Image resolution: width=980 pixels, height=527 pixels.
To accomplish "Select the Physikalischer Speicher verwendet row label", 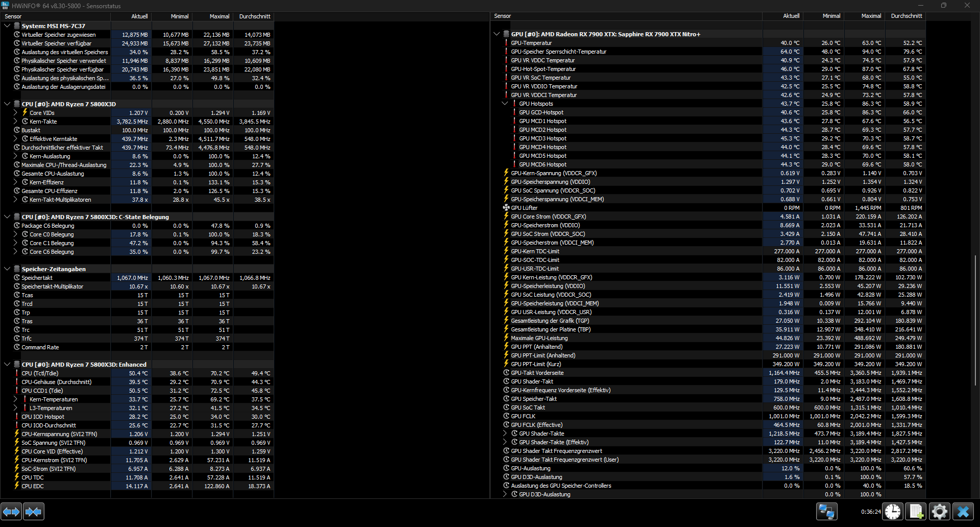I will (64, 61).
